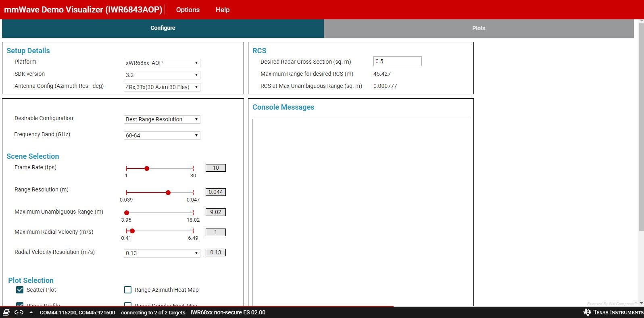Expand the status bar up-arrow icon
The width and height of the screenshot is (644, 318).
click(x=31, y=312)
